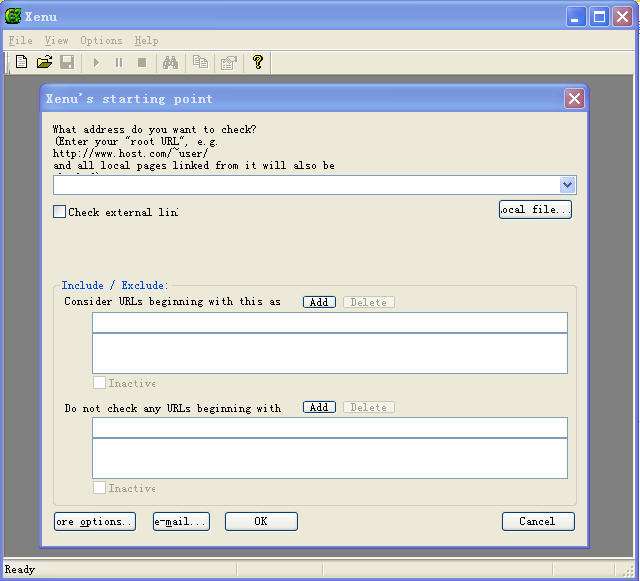640x581 pixels.
Task: Close the Xenu's starting point dialog
Action: (574, 98)
